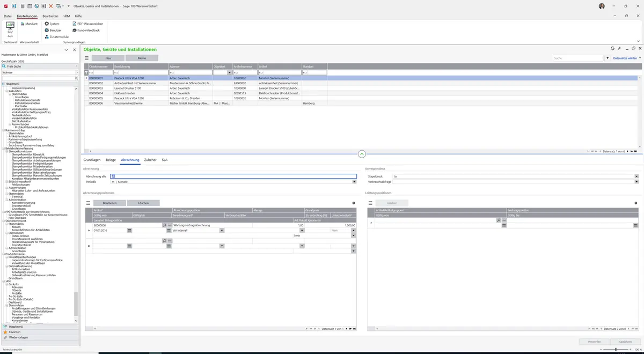Toggle the Dashboard Ein/Aus button
644x354 pixels.
pyautogui.click(x=10, y=29)
